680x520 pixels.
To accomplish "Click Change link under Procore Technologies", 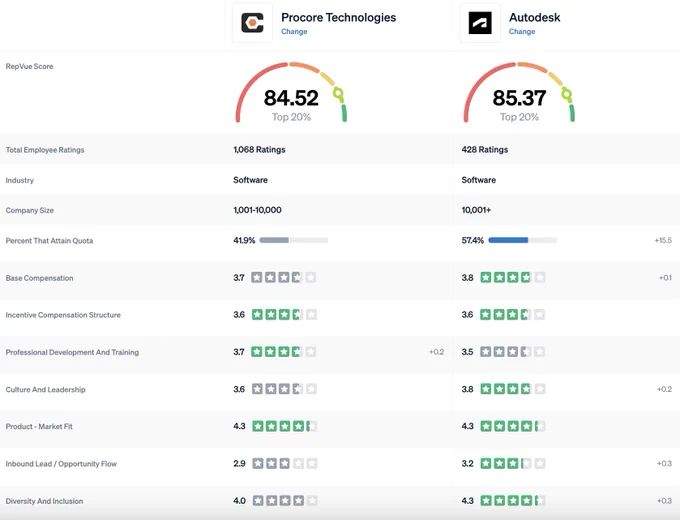I will click(294, 32).
